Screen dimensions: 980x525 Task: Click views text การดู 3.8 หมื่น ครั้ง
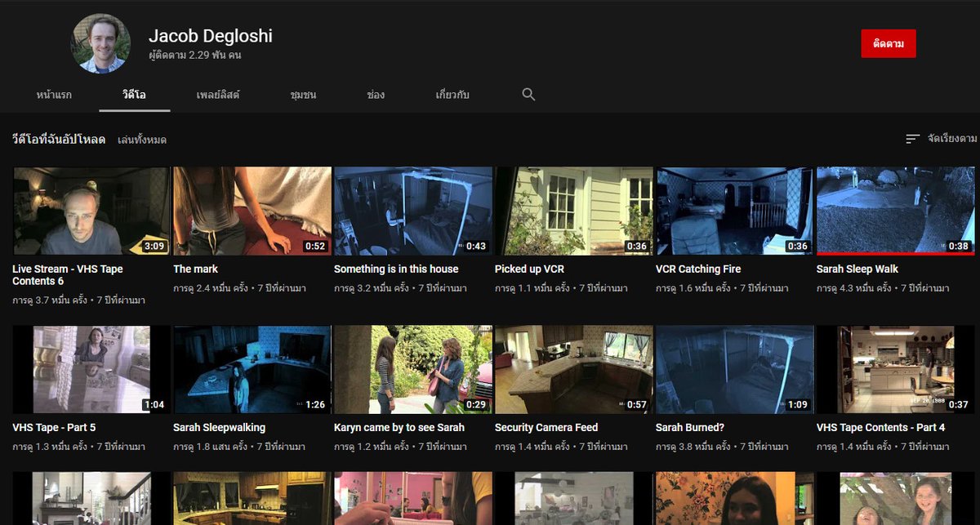pos(693,447)
